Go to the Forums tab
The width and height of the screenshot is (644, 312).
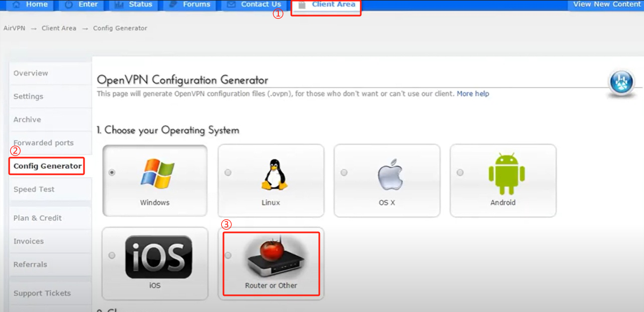tap(190, 5)
